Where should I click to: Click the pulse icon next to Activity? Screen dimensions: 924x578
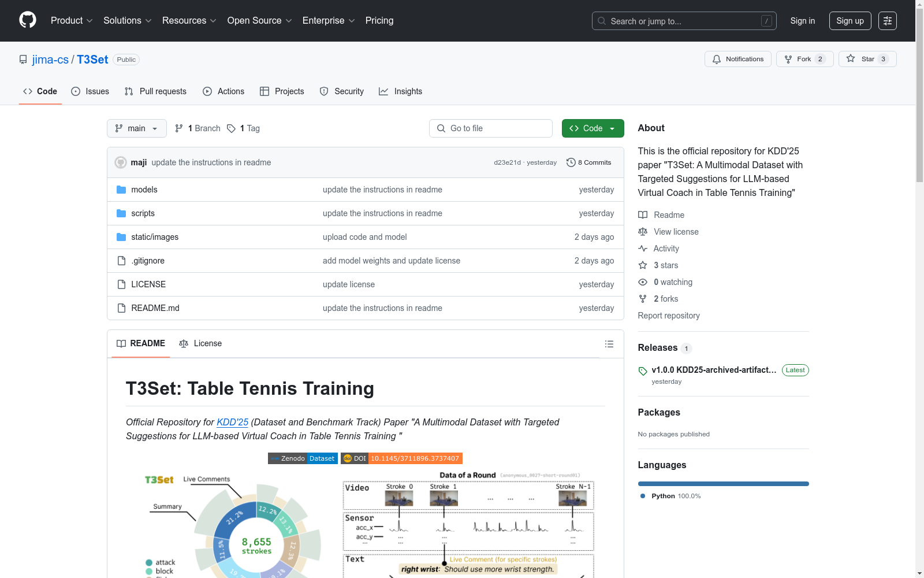pos(643,249)
